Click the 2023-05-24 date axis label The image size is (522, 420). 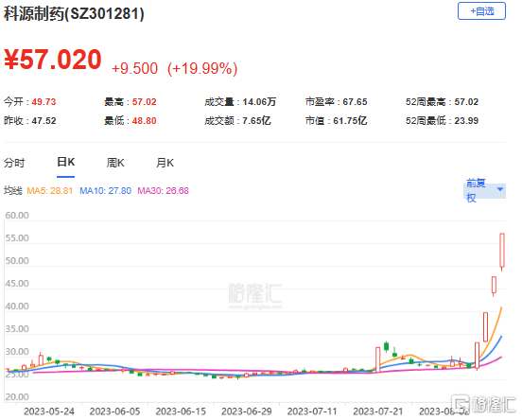[49, 411]
